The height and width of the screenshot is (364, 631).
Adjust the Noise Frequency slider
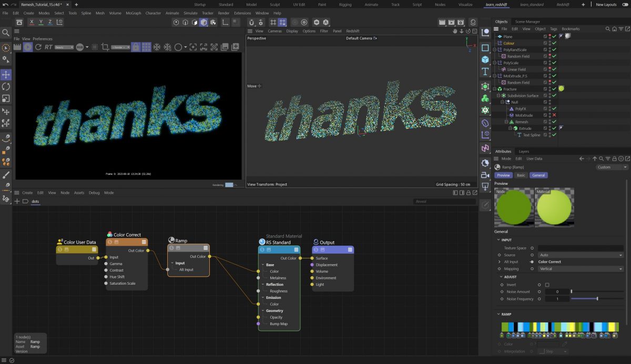point(597,299)
